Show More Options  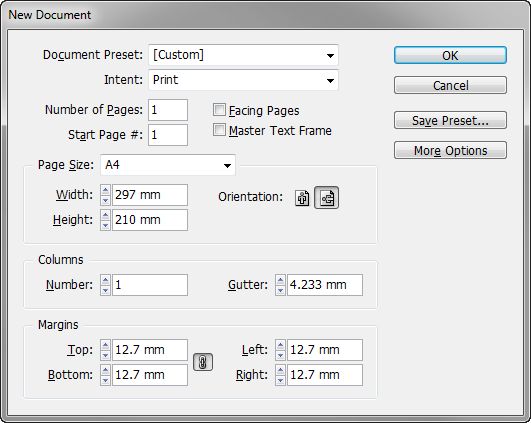(x=450, y=150)
